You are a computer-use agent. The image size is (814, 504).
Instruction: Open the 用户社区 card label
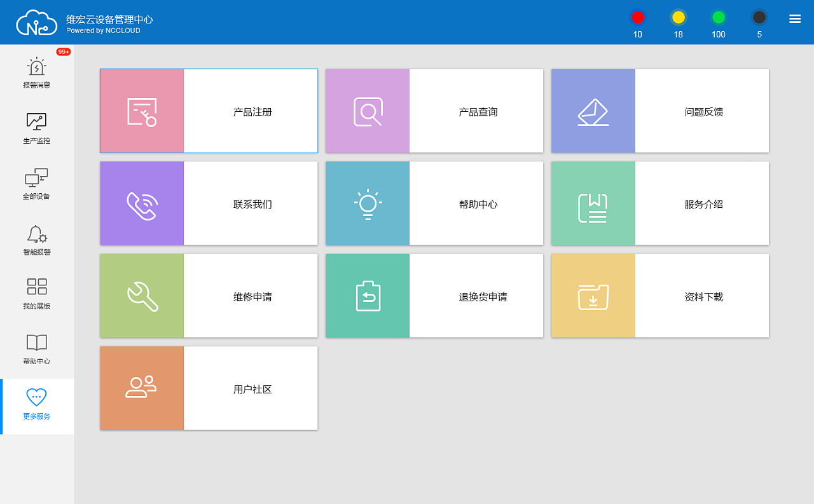pos(252,390)
